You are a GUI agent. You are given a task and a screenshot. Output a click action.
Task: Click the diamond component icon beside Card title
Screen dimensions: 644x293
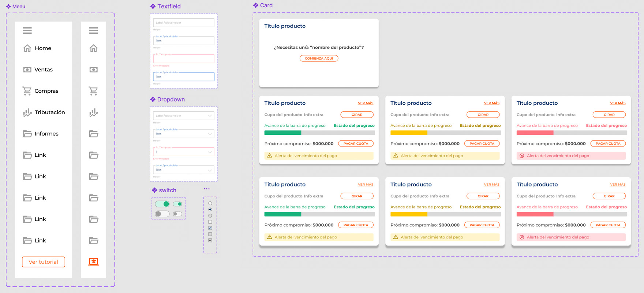pyautogui.click(x=256, y=5)
